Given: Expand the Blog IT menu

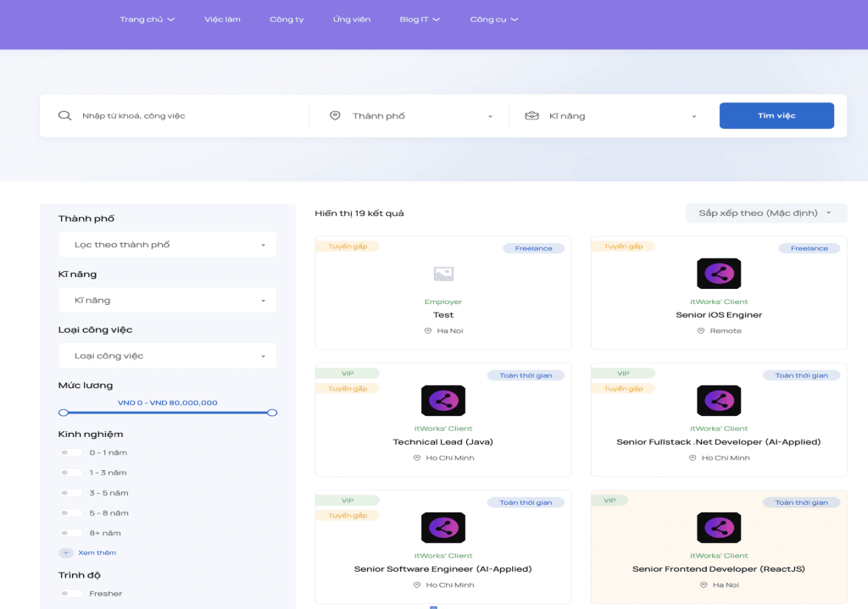Looking at the screenshot, I should pos(420,19).
